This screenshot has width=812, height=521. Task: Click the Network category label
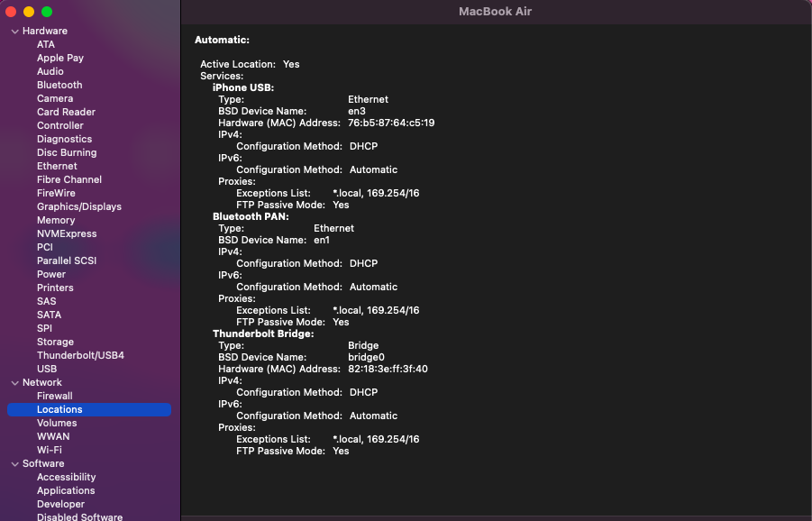tap(42, 382)
